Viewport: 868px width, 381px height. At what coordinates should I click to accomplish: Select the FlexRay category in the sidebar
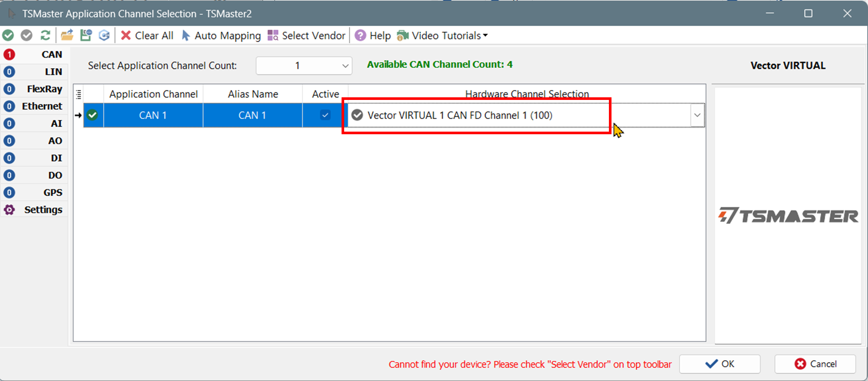pyautogui.click(x=34, y=89)
